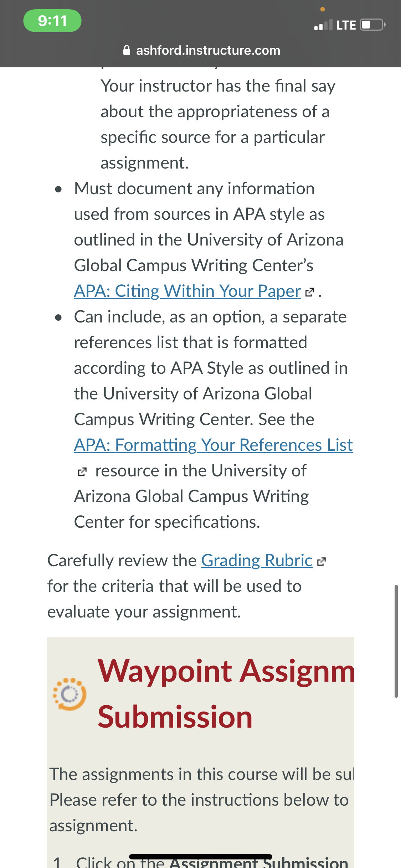Tap the Waypoint Assignment Submission heading
Image resolution: width=401 pixels, height=868 pixels.
click(x=226, y=693)
